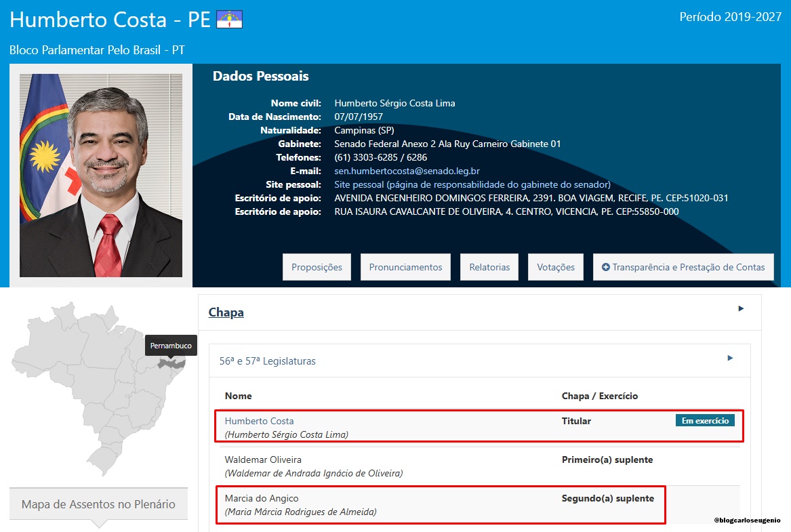Viewport: 791px width, 532px height.
Task: Click the Pernambuco map tooltip label
Action: (x=171, y=346)
